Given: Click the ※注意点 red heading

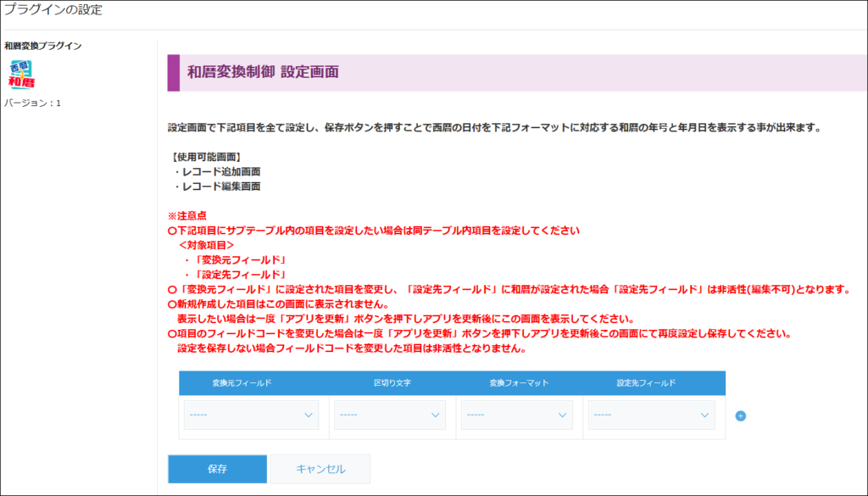Looking at the screenshot, I should point(187,216).
